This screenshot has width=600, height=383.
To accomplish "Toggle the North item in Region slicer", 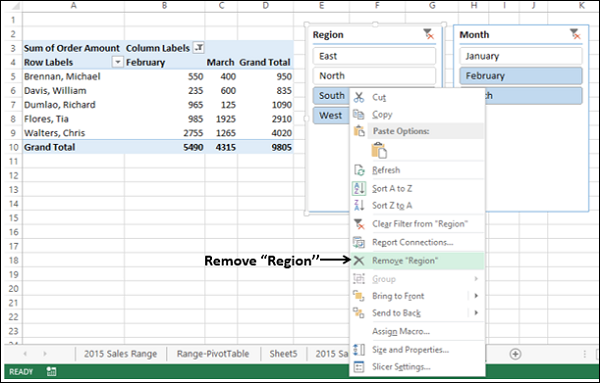I will coord(374,76).
